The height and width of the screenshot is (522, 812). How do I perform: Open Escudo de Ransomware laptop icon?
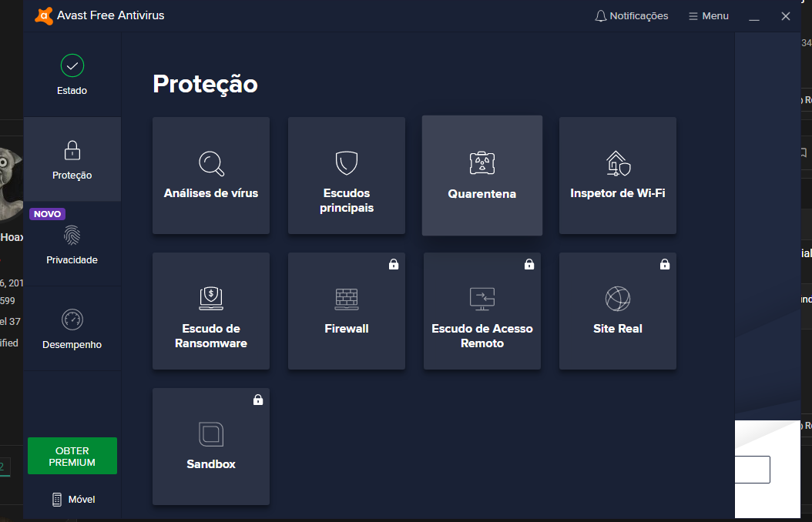[211, 299]
